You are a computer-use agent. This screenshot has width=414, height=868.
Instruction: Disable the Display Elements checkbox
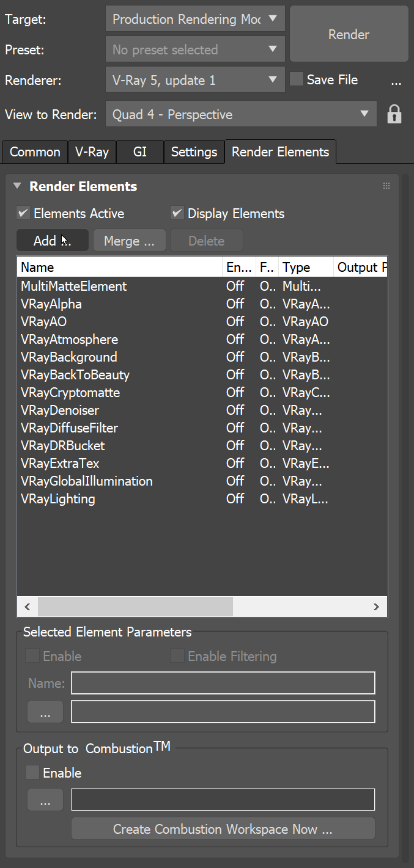(x=177, y=213)
